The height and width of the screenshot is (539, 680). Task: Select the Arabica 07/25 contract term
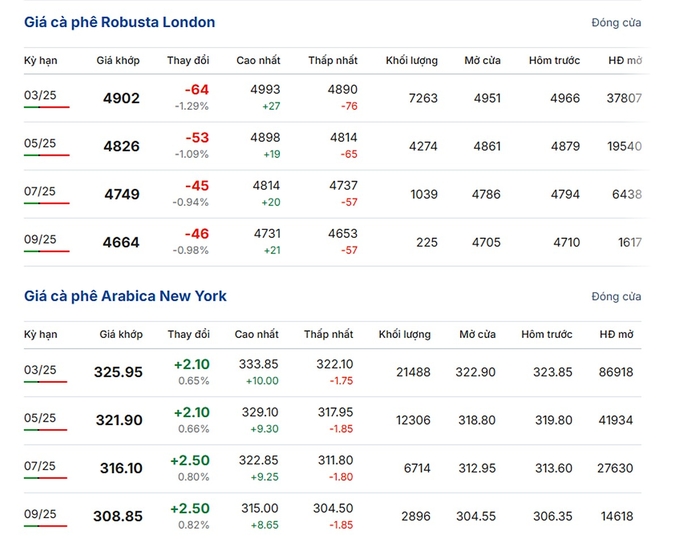click(x=40, y=466)
